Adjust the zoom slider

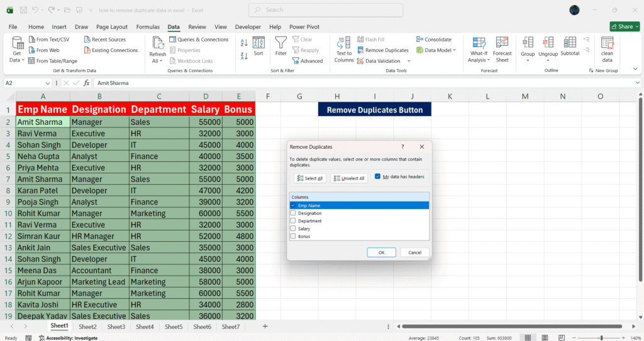[601, 338]
